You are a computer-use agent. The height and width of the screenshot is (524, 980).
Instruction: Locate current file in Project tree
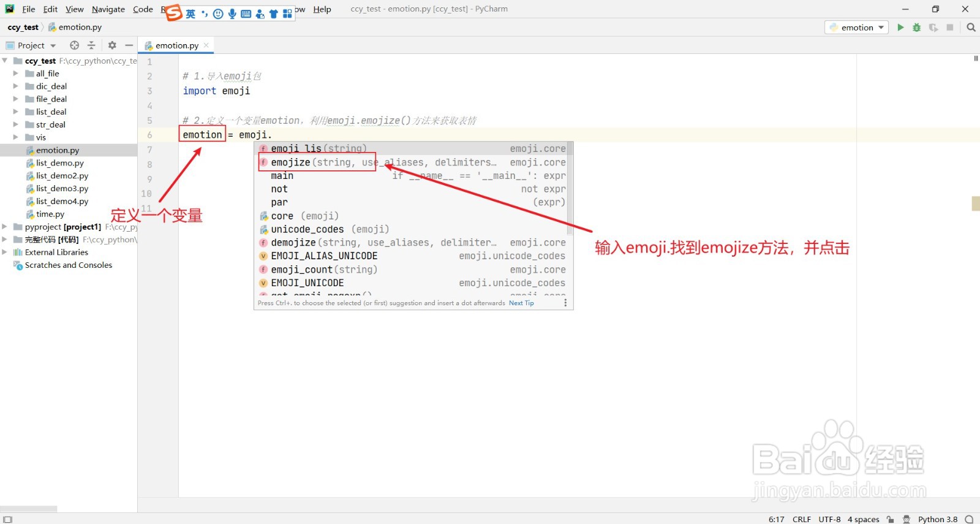click(74, 45)
